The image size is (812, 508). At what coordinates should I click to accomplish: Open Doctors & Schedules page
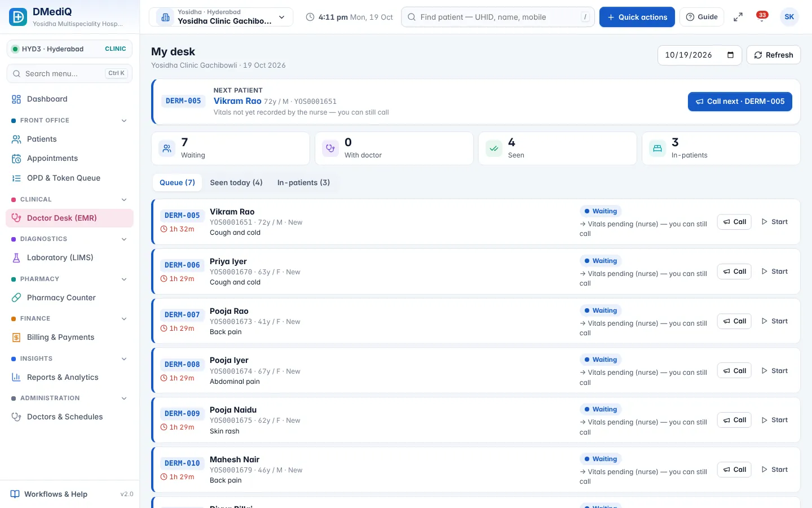(69, 417)
